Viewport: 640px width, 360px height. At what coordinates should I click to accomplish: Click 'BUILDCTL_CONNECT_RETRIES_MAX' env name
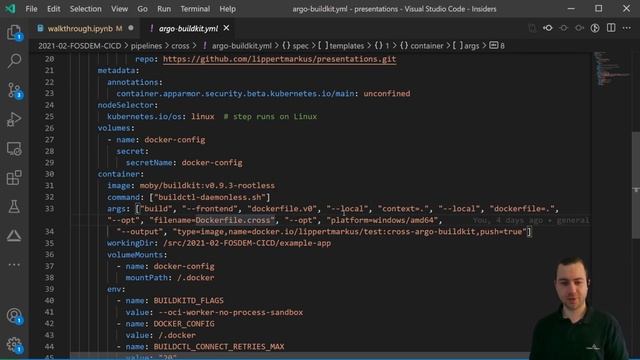coord(219,347)
